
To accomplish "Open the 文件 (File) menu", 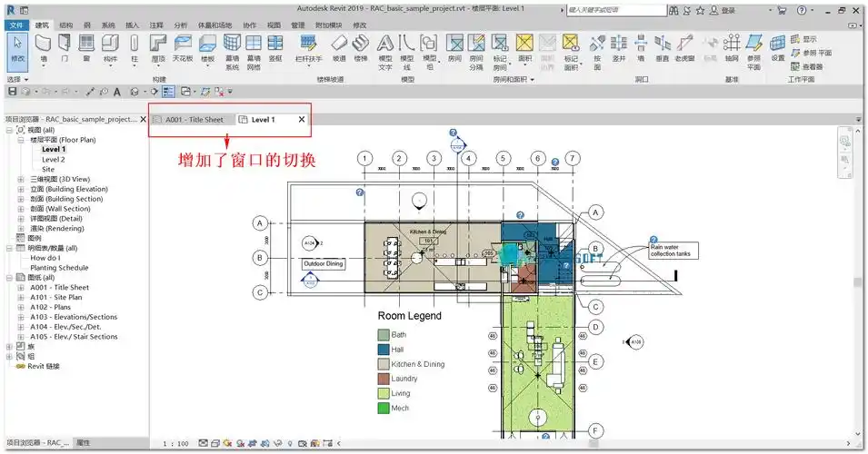I will click(16, 25).
